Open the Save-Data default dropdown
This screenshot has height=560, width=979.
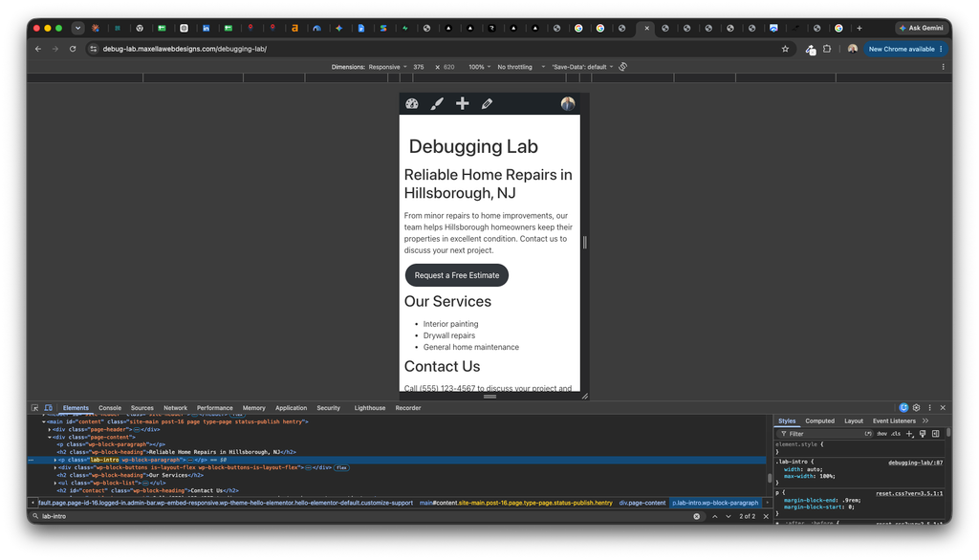click(582, 67)
